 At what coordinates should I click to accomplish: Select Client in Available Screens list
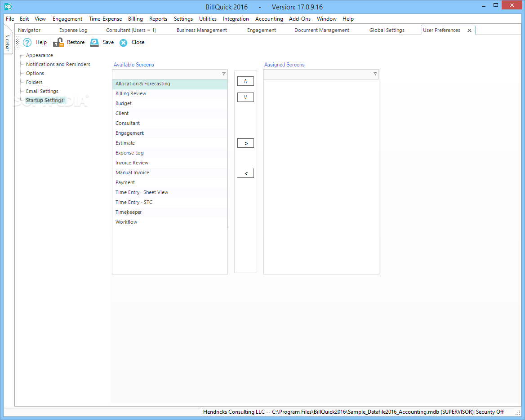[x=170, y=114]
